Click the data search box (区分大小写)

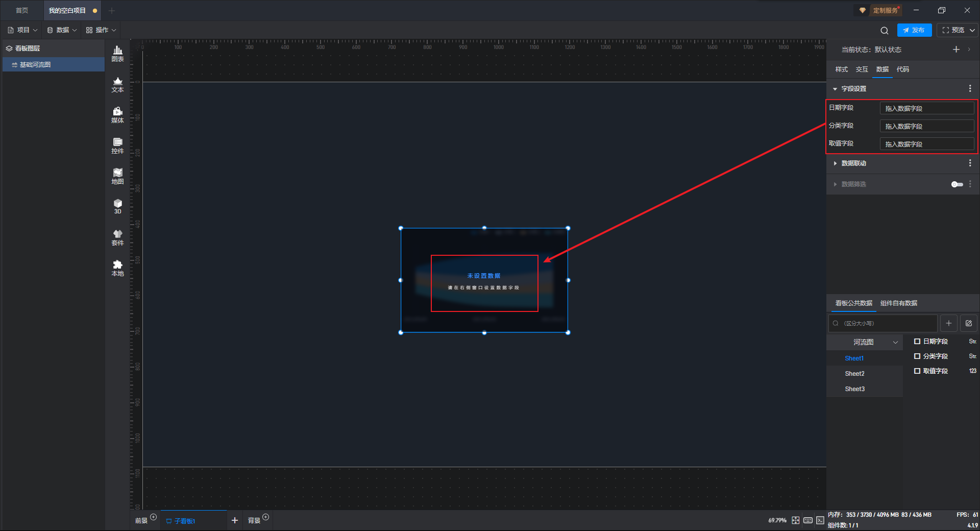883,323
